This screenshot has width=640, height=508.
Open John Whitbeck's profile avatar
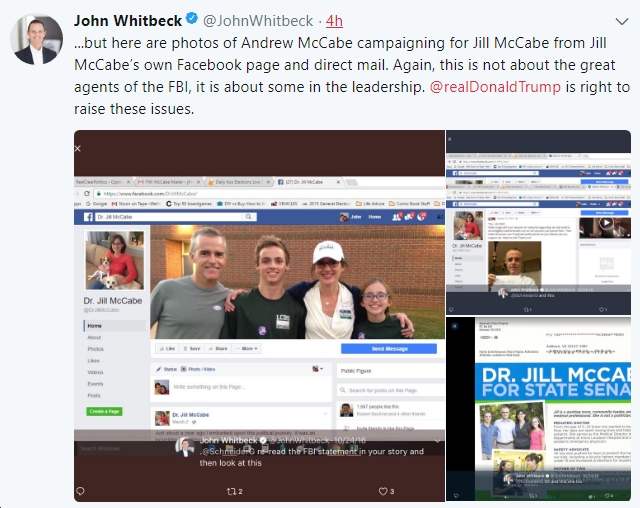pos(36,39)
